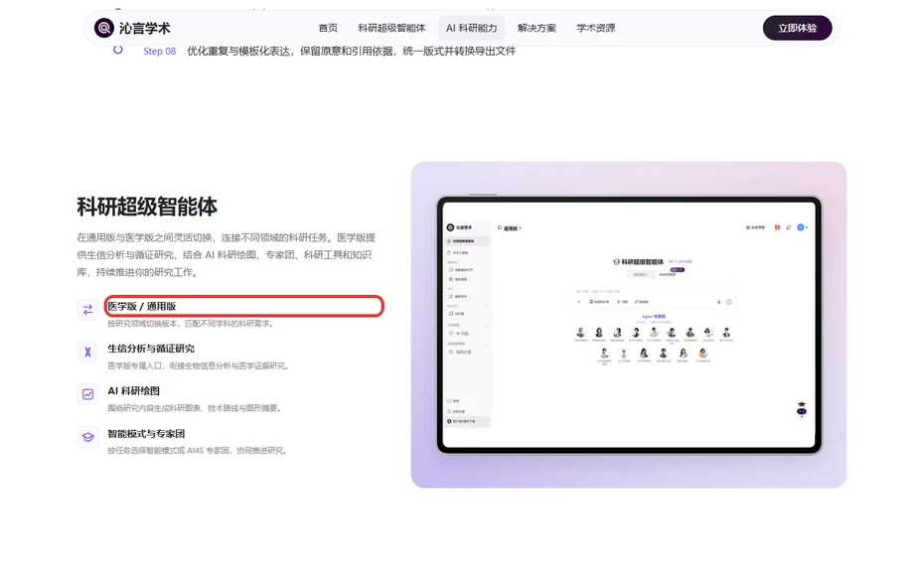Click the Step 08 circle marker
Screen dimensions: 924x577
point(118,50)
